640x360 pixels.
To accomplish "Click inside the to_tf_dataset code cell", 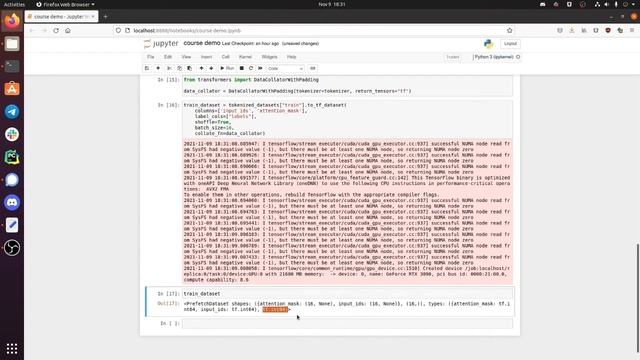I will (347, 119).
